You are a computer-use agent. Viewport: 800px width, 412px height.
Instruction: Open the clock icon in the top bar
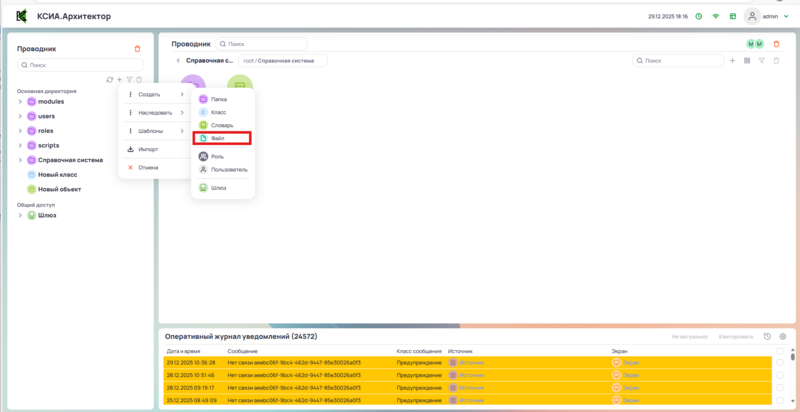tap(699, 16)
